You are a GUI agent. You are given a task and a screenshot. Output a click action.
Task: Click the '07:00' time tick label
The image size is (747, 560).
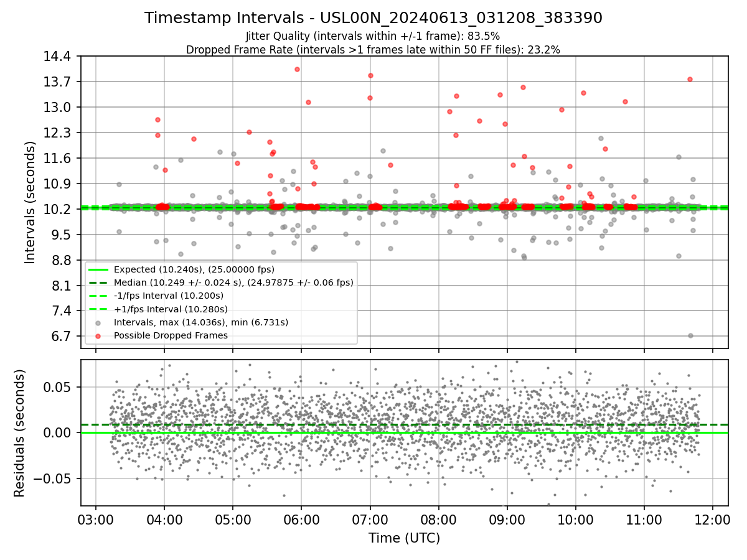(370, 520)
